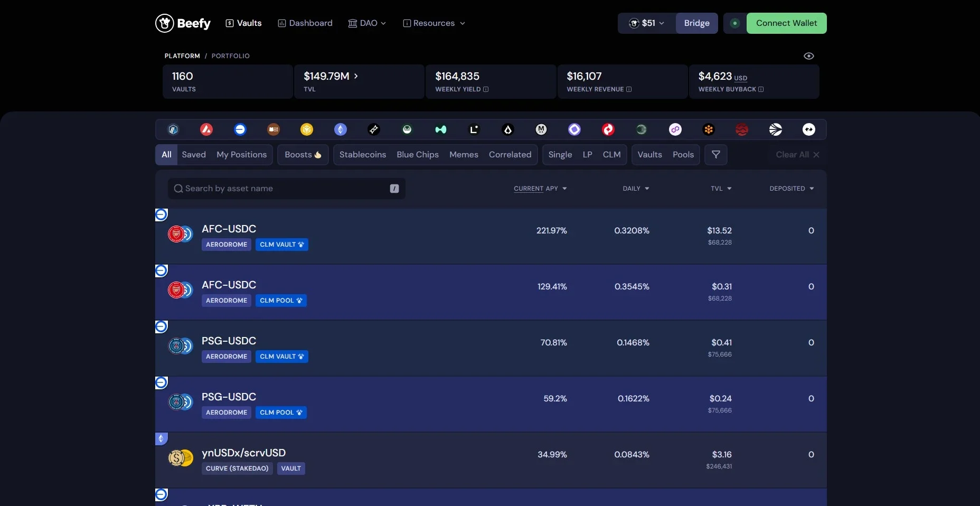The image size is (980, 506).
Task: Filter vaults by Sei red wave icon
Action: pos(742,129)
